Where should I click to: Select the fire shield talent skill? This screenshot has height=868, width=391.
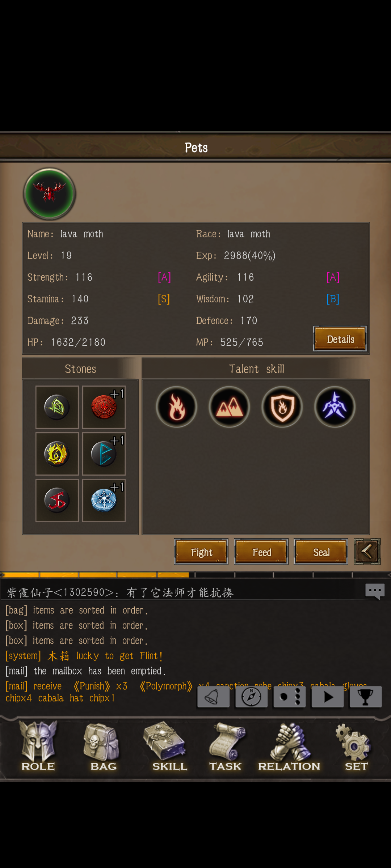click(x=282, y=407)
